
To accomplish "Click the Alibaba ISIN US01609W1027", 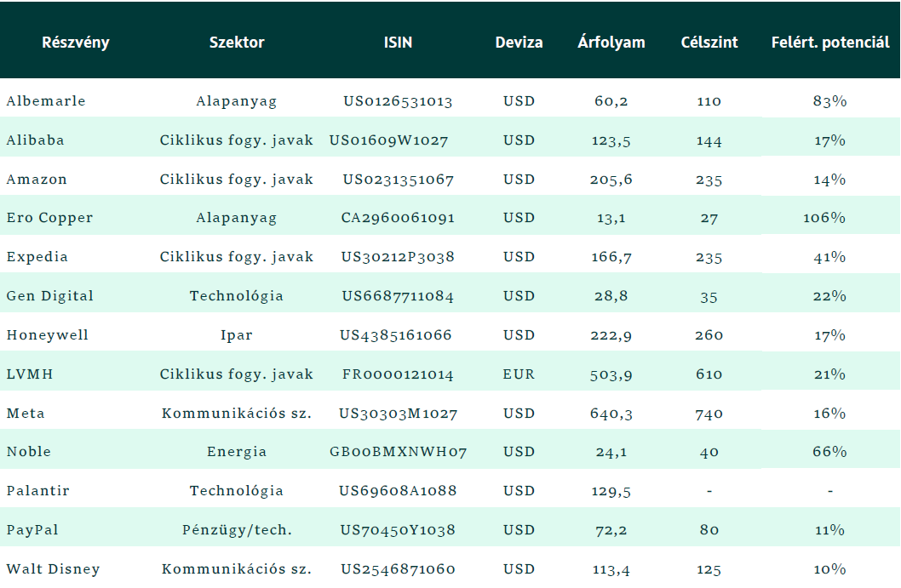I will 388,140.
